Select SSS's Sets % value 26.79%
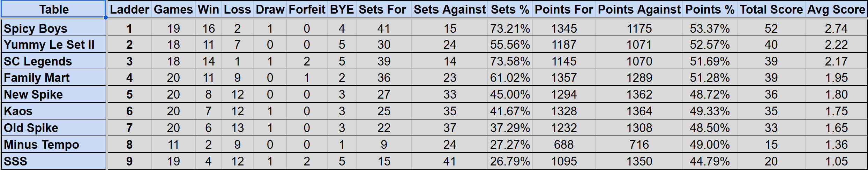 pyautogui.click(x=510, y=161)
